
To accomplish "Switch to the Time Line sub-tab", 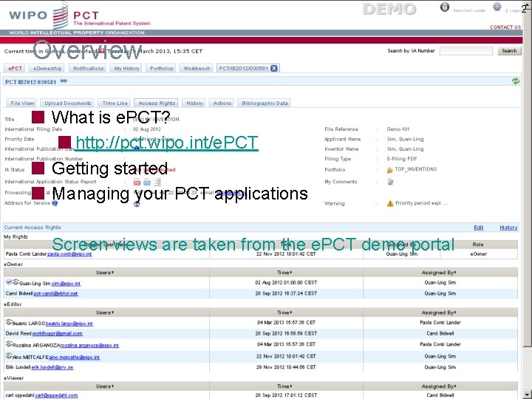I will point(115,103).
